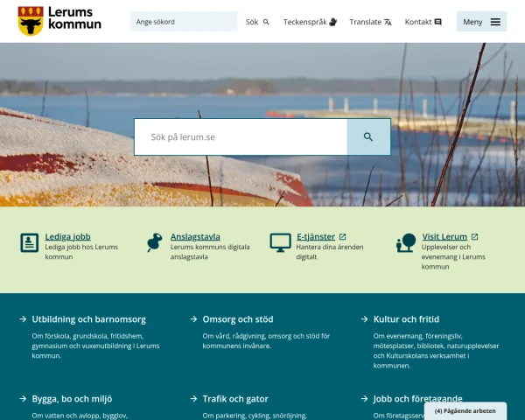Click text 'Upplevelser och evenemang i Lerums kommun'
The height and width of the screenshot is (420, 525).
(x=453, y=257)
